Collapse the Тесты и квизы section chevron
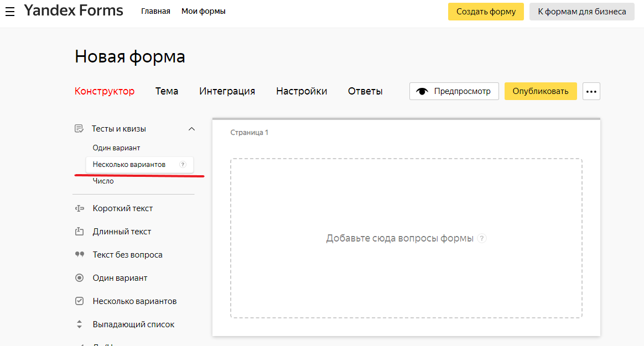644x346 pixels. [x=191, y=129]
